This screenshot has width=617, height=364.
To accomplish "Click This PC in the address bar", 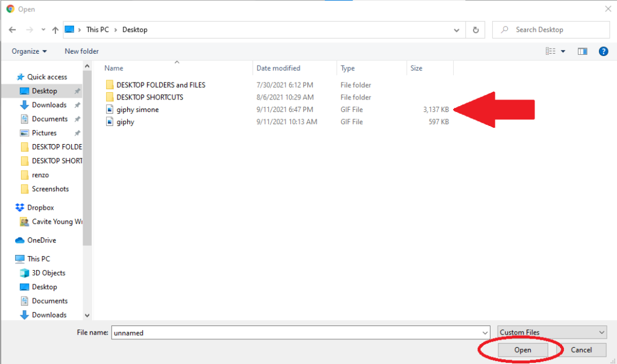I will [x=97, y=29].
